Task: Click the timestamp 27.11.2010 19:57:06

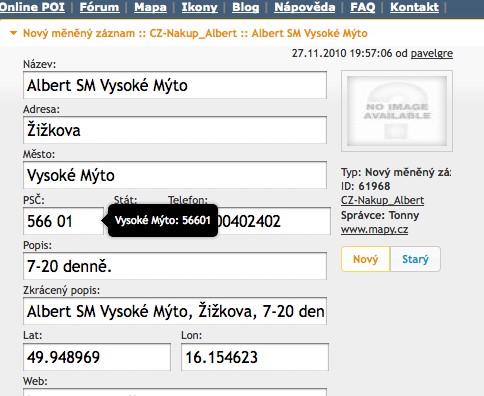Action: 342,53
